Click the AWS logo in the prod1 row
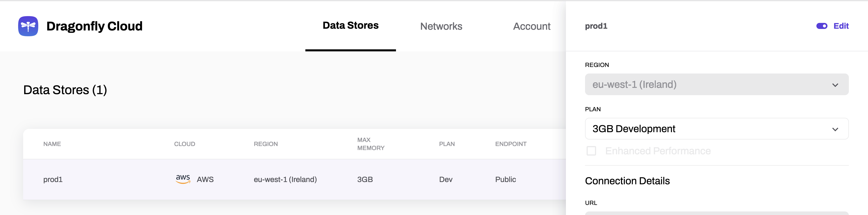This screenshot has height=215, width=868. click(x=183, y=179)
